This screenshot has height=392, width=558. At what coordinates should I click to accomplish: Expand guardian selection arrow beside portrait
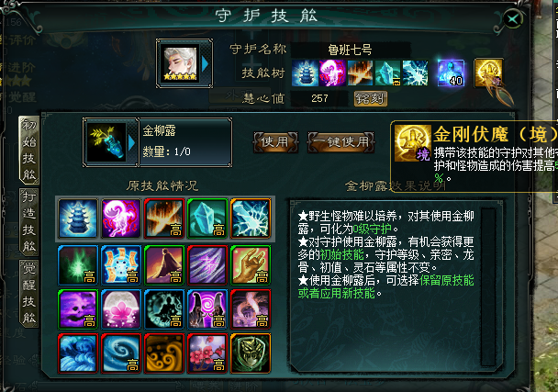click(205, 64)
